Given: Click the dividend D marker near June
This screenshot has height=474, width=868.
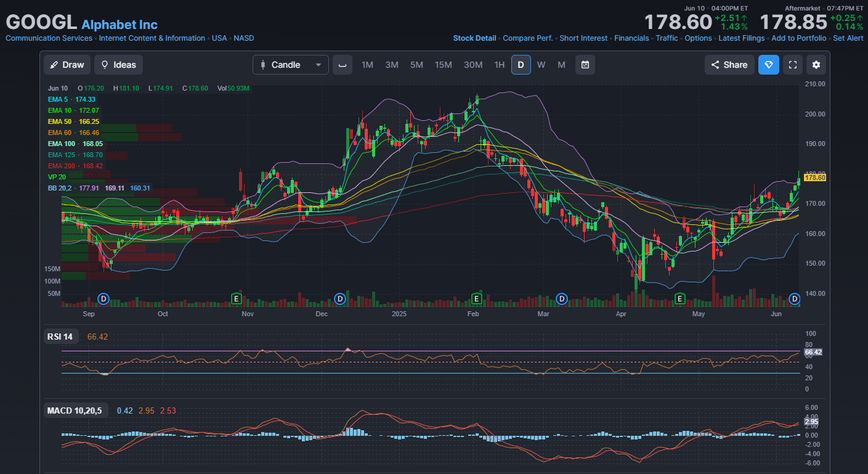Looking at the screenshot, I should [x=795, y=299].
